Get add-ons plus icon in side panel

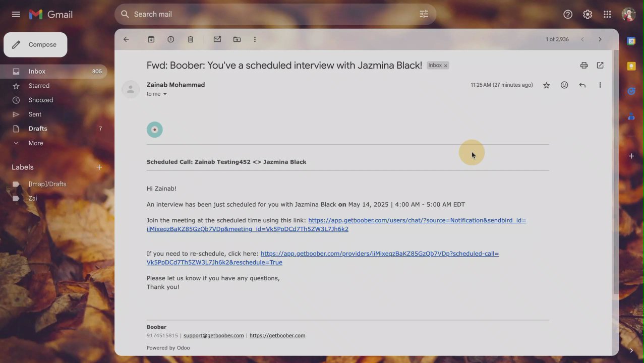(x=631, y=156)
